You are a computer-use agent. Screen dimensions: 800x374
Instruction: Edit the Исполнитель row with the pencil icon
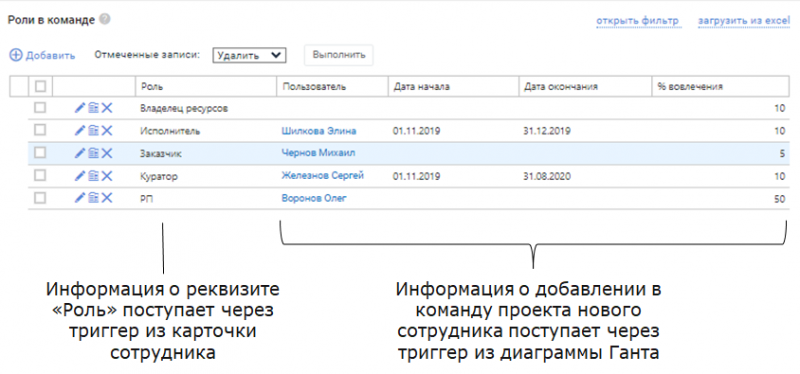tap(80, 131)
